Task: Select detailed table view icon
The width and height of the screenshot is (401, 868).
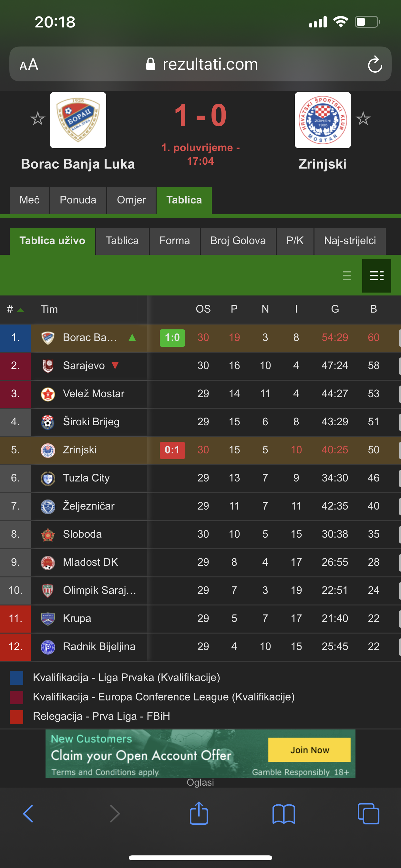Action: pyautogui.click(x=376, y=275)
